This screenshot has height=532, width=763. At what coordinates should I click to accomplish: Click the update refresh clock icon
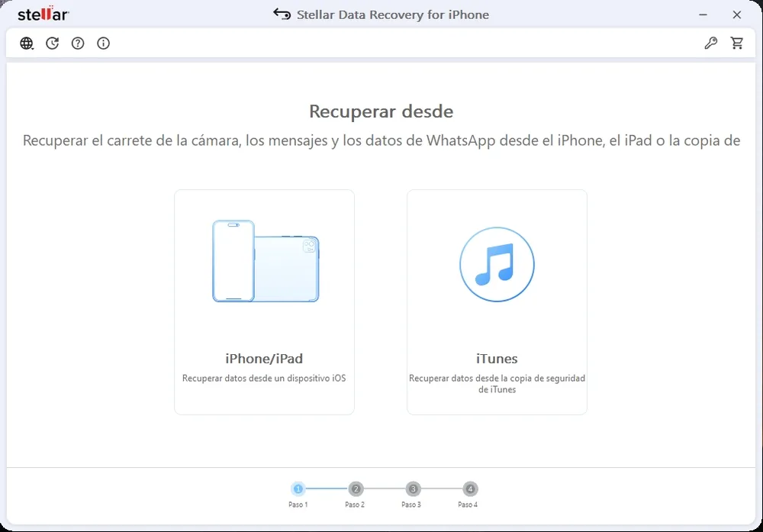click(x=52, y=44)
